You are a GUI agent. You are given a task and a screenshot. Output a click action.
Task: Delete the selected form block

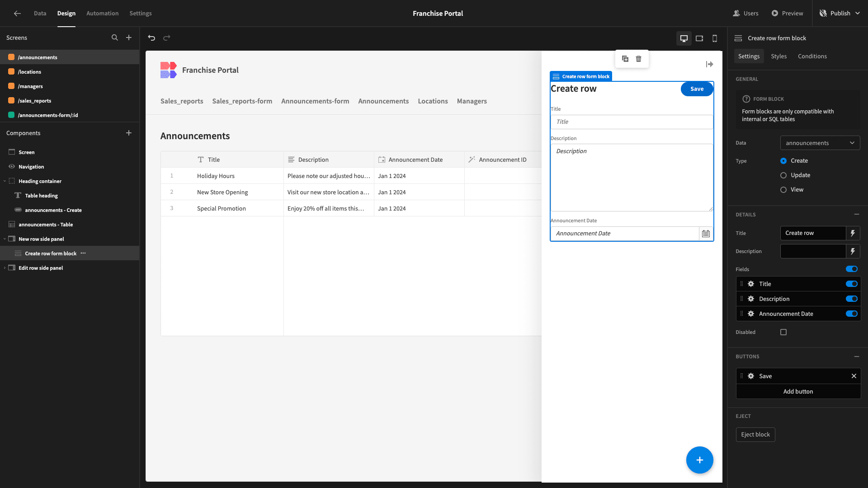click(x=638, y=59)
